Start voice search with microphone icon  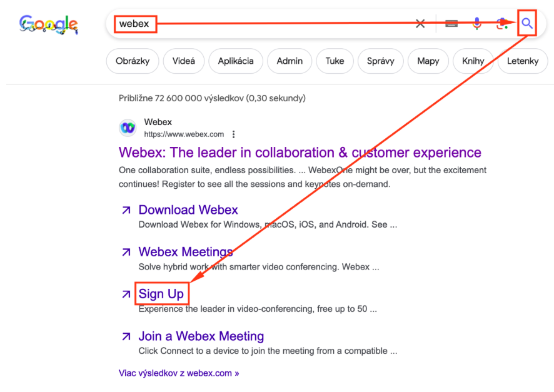pyautogui.click(x=476, y=24)
